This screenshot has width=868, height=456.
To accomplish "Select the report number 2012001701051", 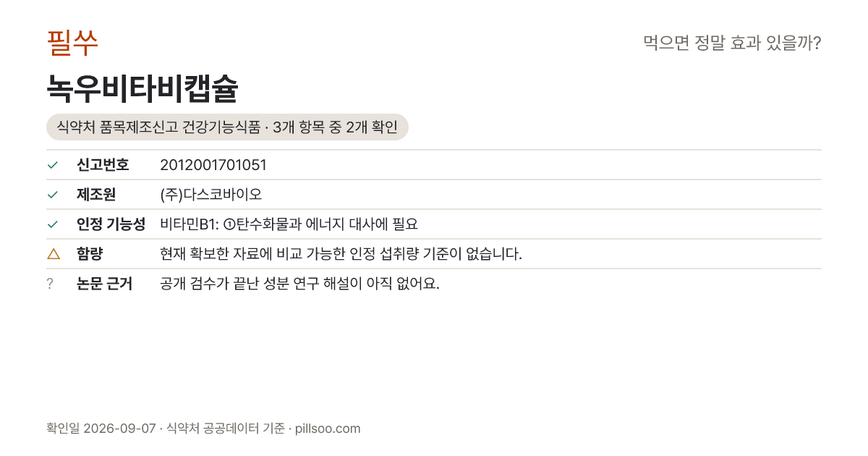I will coord(213,165).
